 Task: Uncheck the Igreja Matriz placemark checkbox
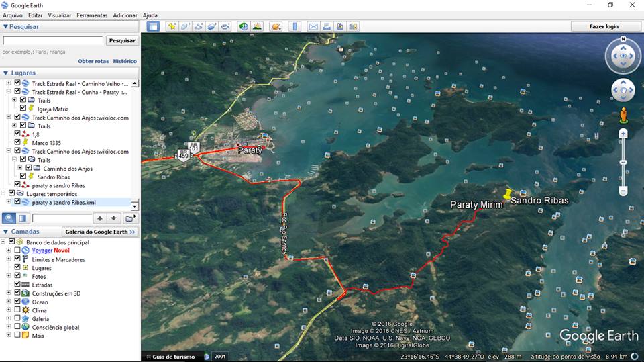(x=23, y=108)
